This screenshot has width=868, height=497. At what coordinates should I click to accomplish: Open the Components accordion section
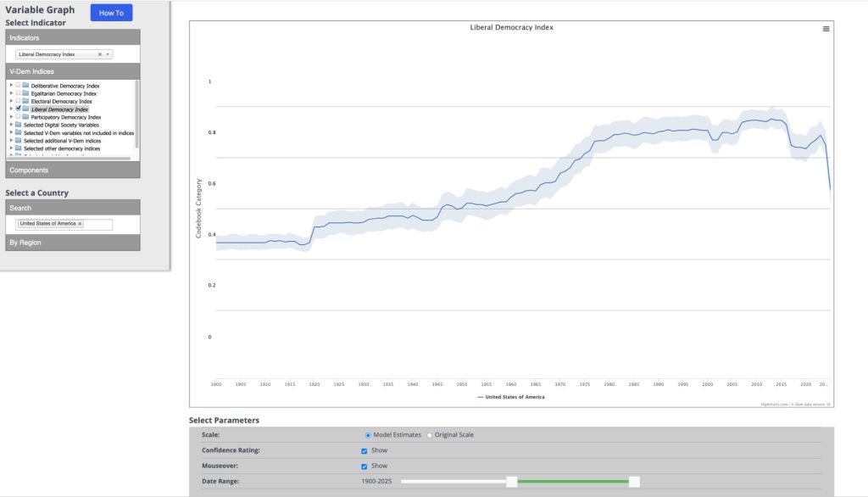coord(72,170)
